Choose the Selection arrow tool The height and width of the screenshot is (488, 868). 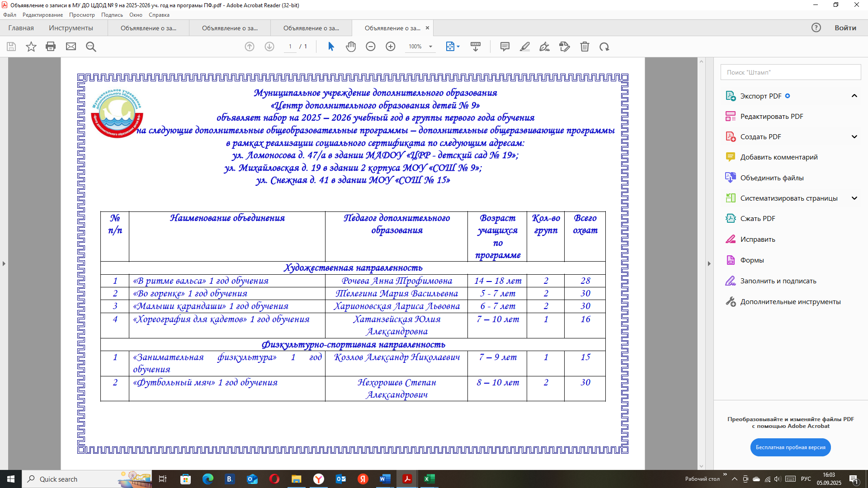click(331, 47)
